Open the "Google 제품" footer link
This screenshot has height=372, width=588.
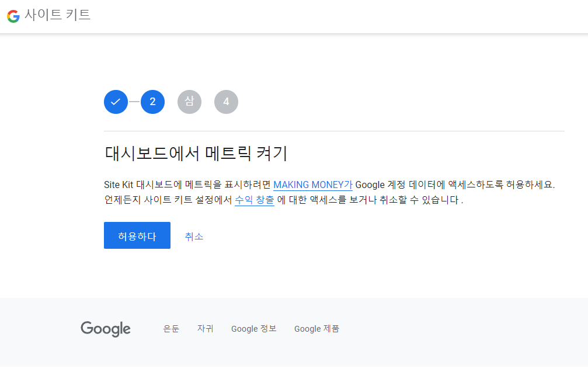coord(316,328)
